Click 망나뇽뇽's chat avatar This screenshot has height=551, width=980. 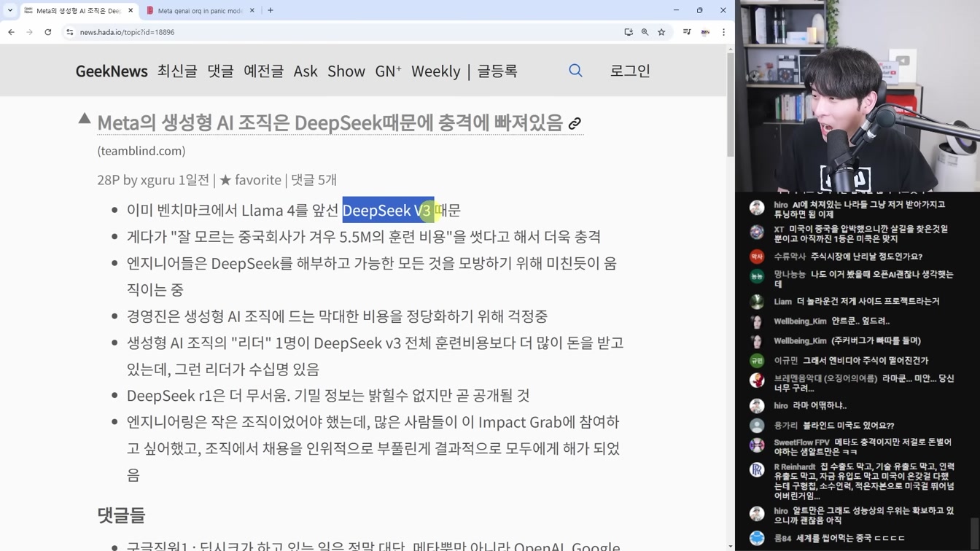tap(757, 276)
